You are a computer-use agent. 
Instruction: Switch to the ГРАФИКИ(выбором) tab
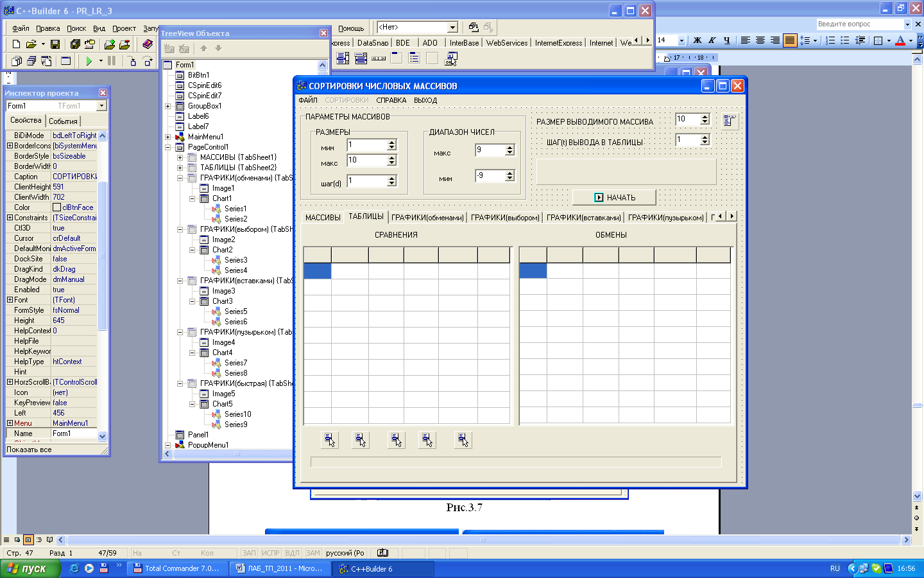[505, 218]
